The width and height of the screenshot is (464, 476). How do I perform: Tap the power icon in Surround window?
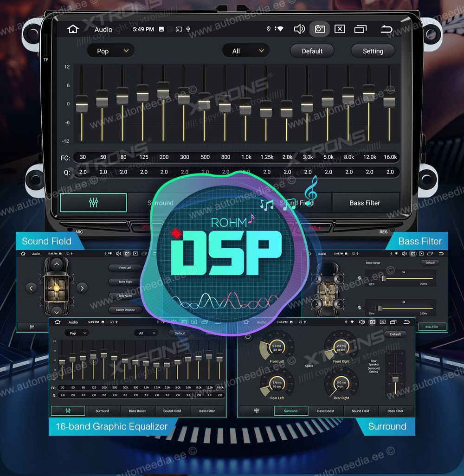coord(248,336)
